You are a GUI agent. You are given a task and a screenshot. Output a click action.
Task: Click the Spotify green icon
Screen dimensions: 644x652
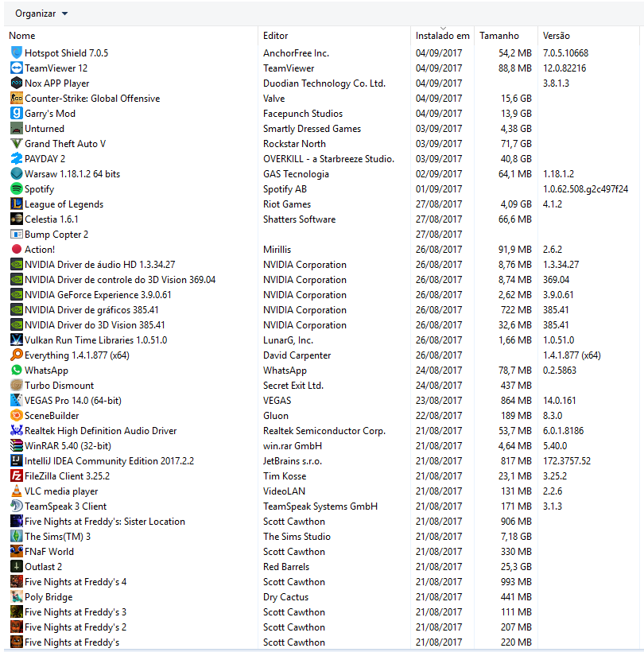point(16,188)
